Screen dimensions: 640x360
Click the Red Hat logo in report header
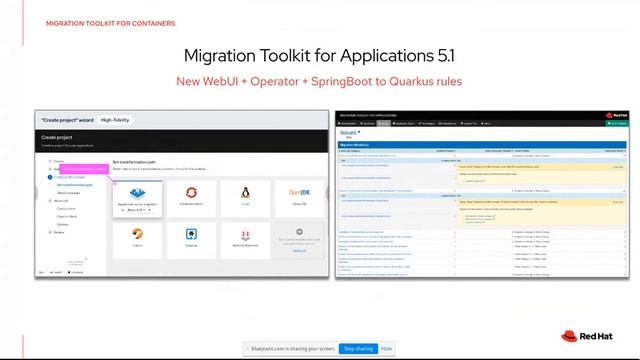point(617,116)
